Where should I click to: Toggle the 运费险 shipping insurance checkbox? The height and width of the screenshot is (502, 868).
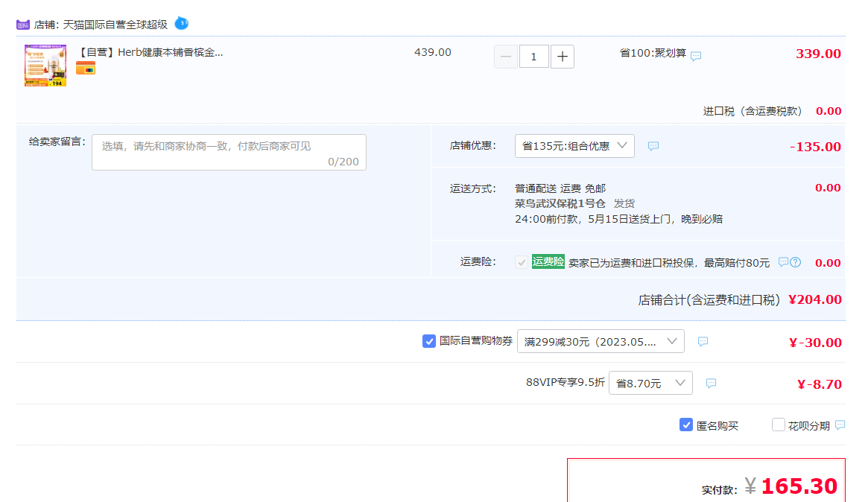point(522,262)
